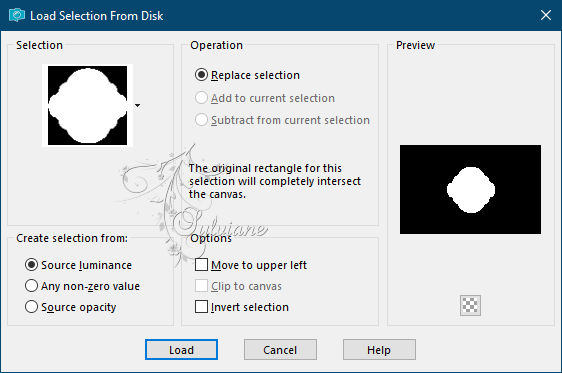Select Source opacity radio button
Viewport: 562px width, 373px height.
point(71,307)
